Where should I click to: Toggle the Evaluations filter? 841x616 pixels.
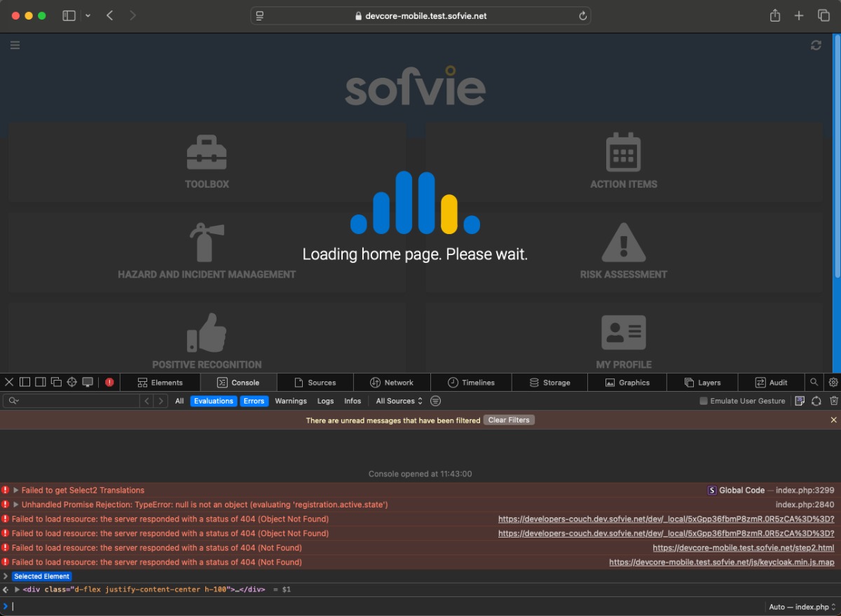point(214,401)
